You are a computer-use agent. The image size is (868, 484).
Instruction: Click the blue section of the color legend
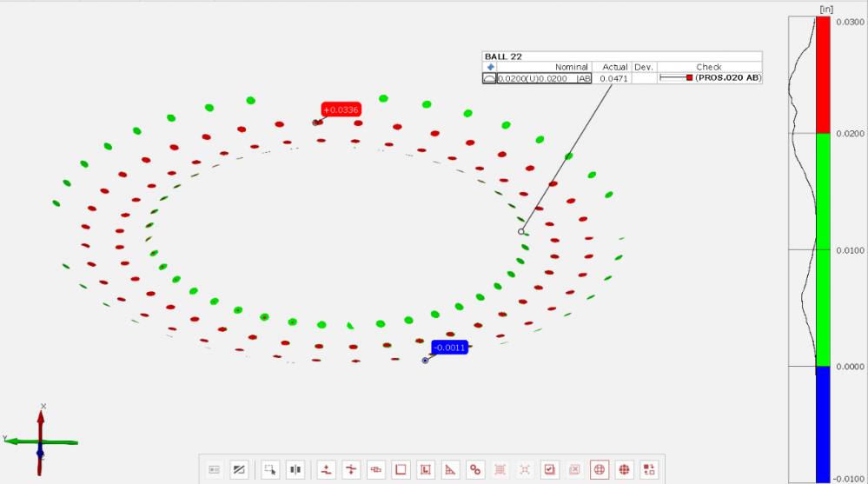pos(823,424)
